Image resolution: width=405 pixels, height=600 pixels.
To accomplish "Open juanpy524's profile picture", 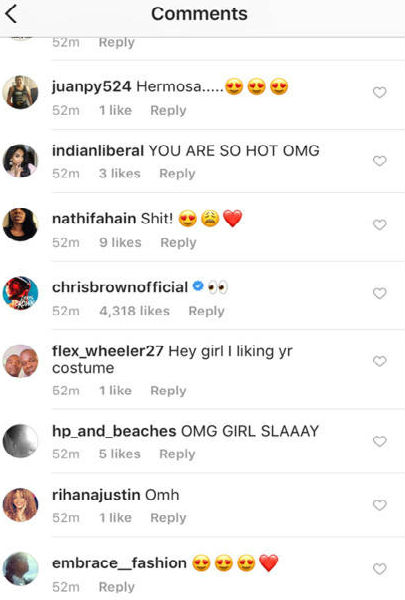I will pyautogui.click(x=20, y=92).
